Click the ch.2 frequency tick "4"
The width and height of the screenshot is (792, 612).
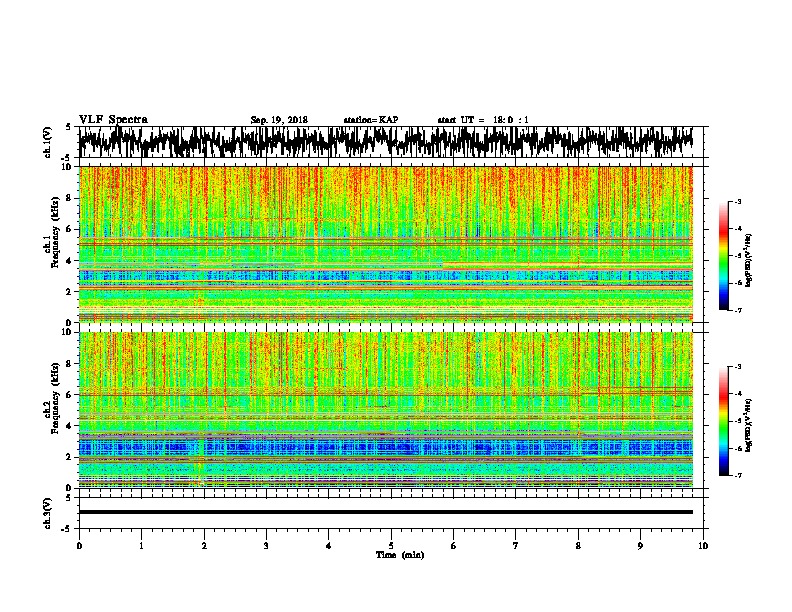pos(69,426)
